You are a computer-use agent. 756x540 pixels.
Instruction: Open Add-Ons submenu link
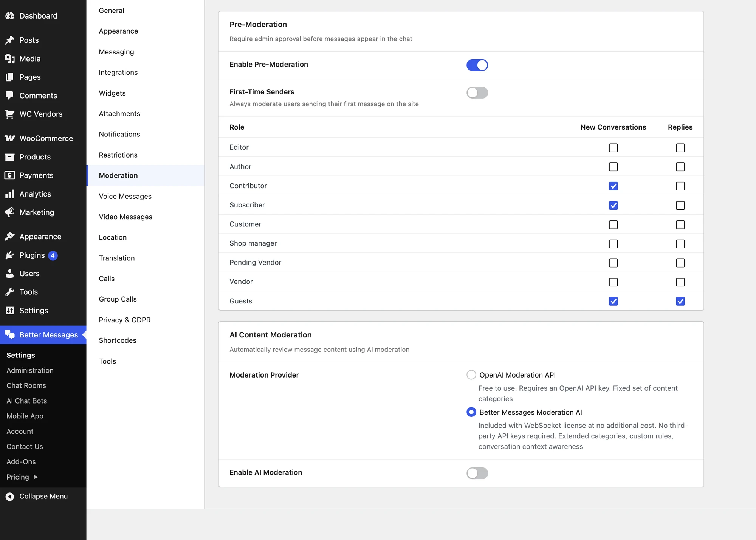(x=21, y=462)
